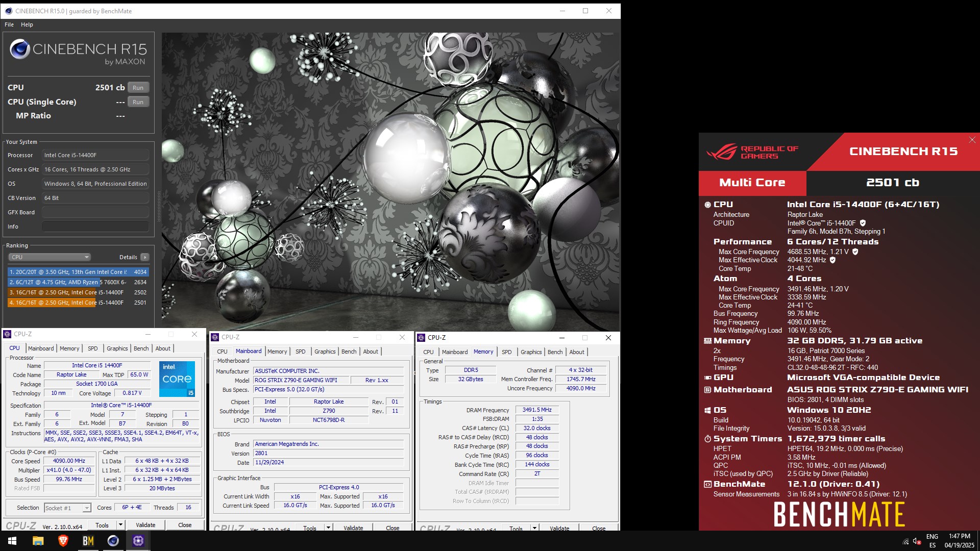Open Graphics tab in left CPU-Z window
Viewport: 980px width, 551px height.
click(117, 348)
